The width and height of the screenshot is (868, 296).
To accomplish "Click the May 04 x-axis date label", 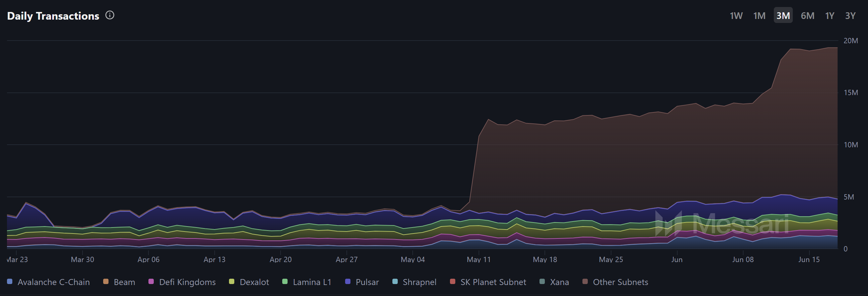I will tap(412, 259).
